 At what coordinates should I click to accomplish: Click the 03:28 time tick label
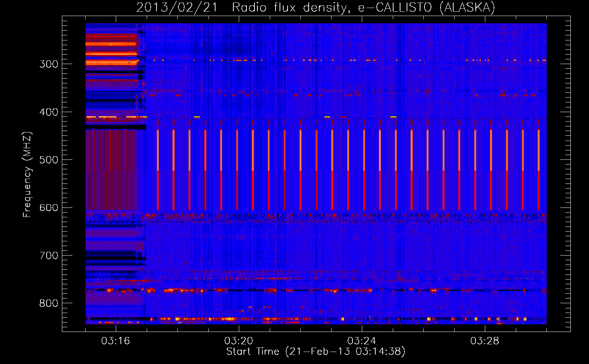click(x=485, y=341)
